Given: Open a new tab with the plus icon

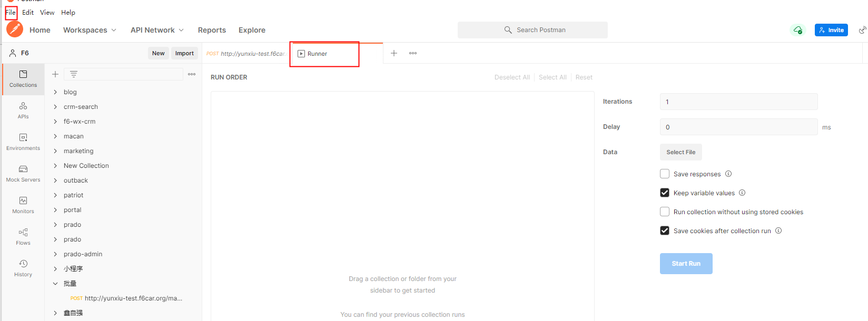Looking at the screenshot, I should (x=394, y=53).
